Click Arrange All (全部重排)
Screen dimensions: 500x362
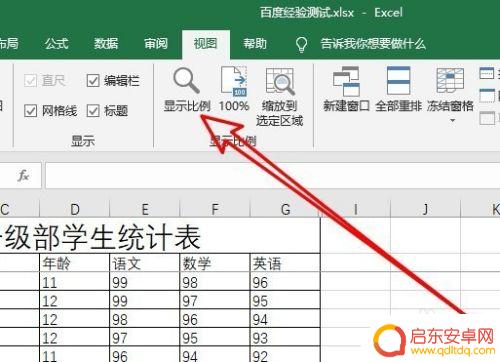pyautogui.click(x=398, y=89)
